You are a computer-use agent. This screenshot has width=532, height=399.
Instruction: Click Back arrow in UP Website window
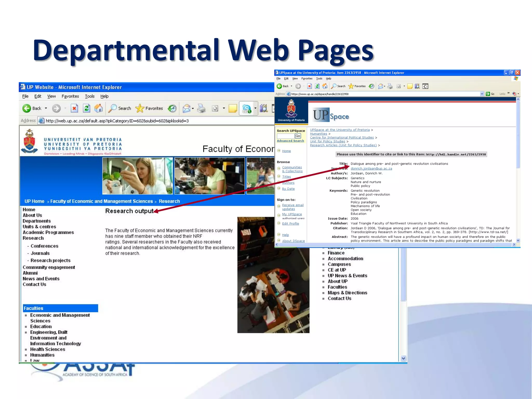point(27,108)
